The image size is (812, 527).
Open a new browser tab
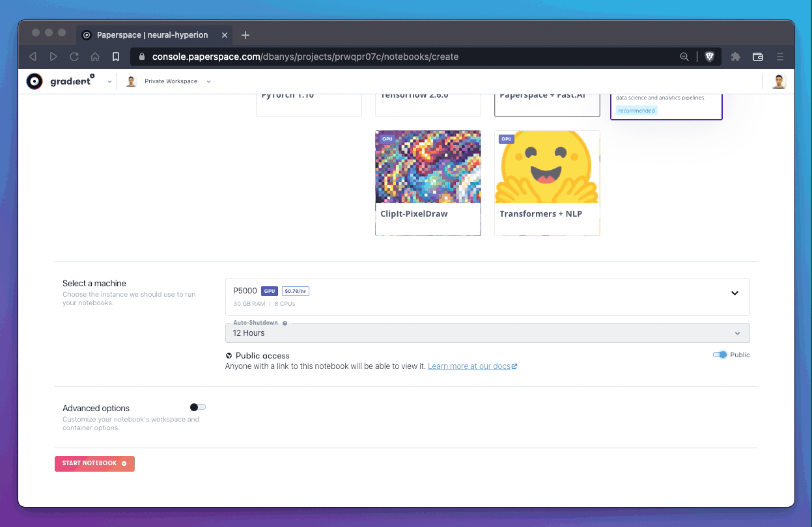245,35
